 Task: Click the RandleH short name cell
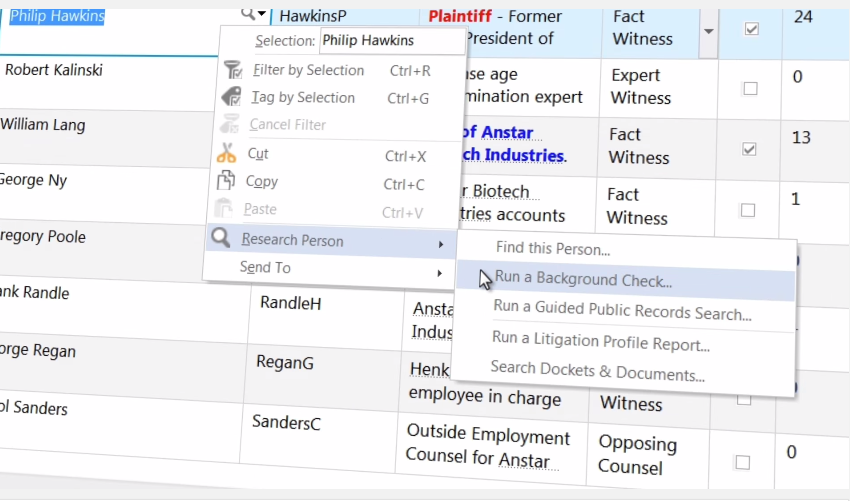click(x=291, y=303)
